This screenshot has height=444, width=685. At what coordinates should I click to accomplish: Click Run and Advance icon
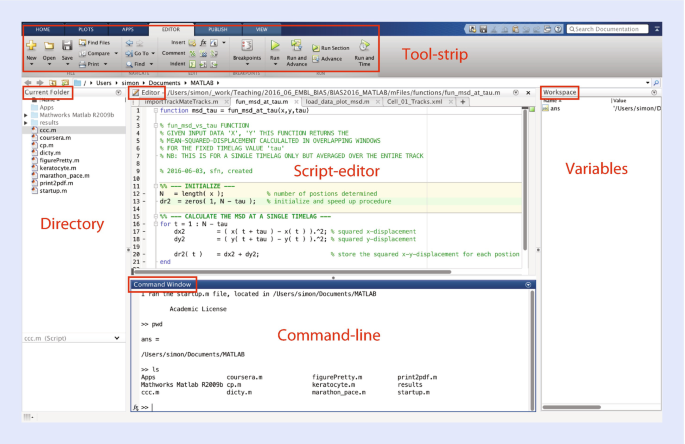[x=296, y=45]
